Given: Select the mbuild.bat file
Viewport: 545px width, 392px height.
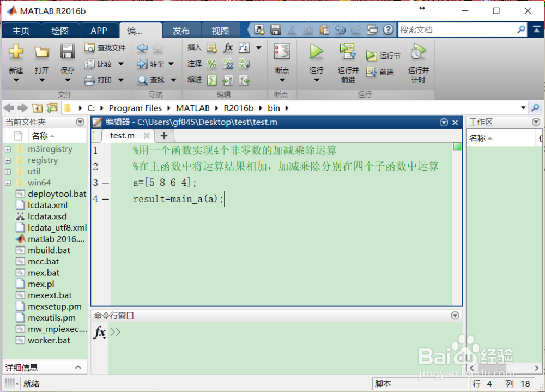Looking at the screenshot, I should pyautogui.click(x=49, y=250).
